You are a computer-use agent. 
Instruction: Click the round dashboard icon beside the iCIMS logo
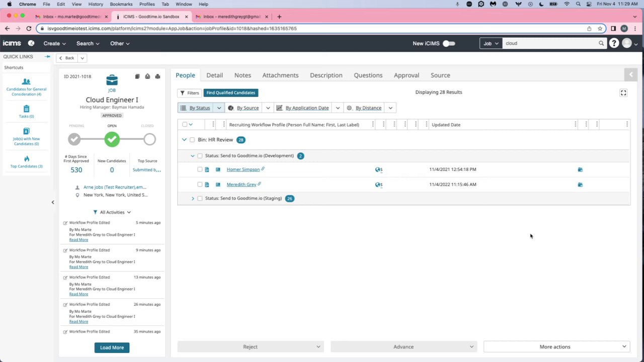coord(31,43)
